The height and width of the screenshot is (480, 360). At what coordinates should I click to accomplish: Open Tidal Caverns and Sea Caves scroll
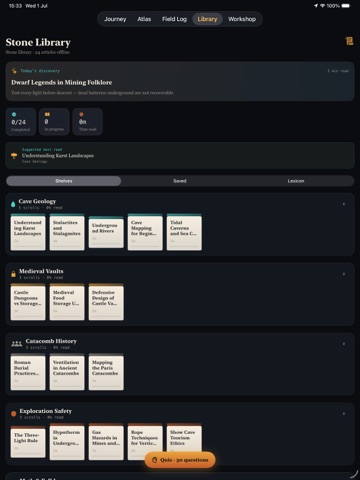[x=184, y=232]
